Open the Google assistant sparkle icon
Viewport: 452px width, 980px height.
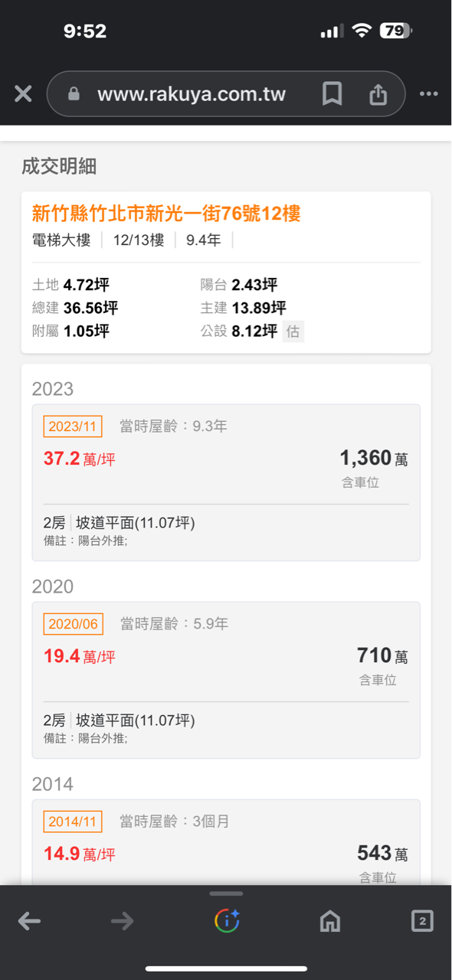(227, 920)
